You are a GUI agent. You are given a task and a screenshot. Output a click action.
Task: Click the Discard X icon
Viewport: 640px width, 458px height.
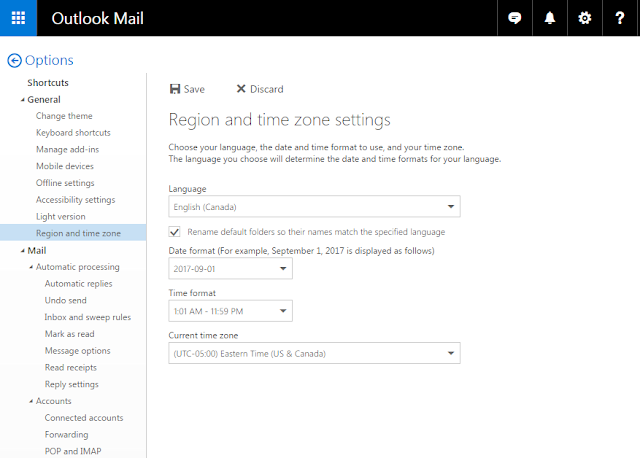pos(241,89)
